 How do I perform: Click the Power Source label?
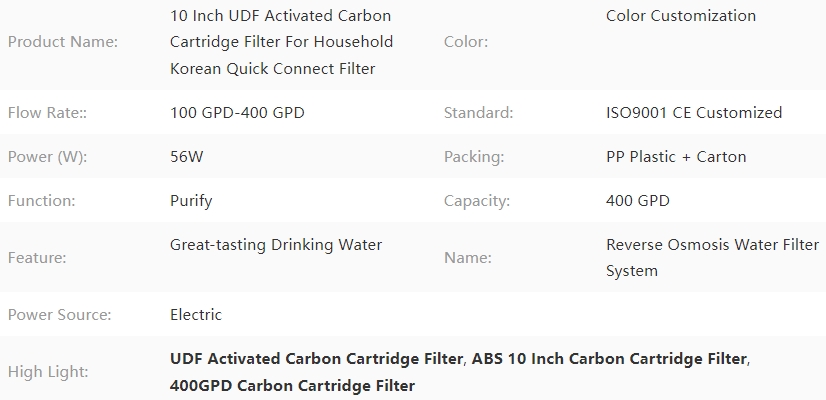click(x=60, y=315)
